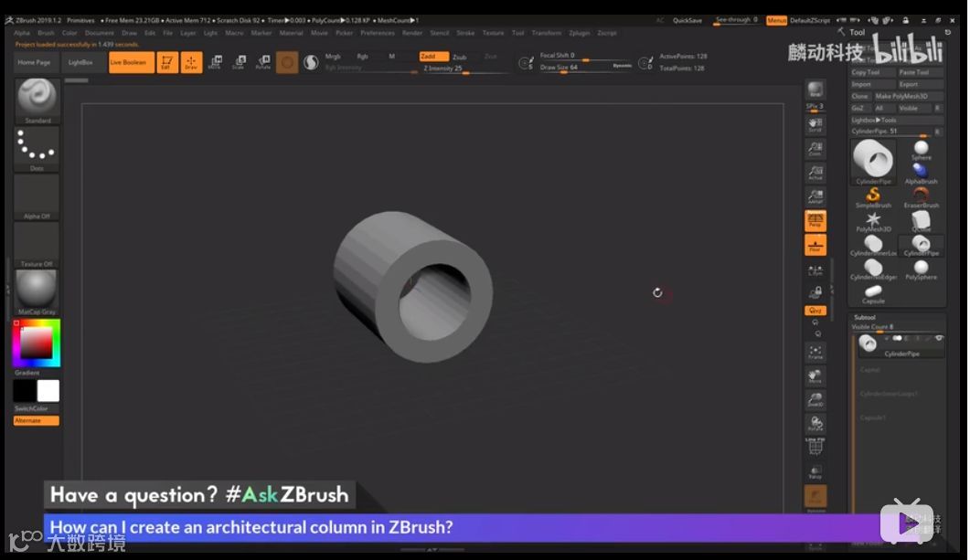
Task: Open the Preferences menu
Action: [378, 33]
